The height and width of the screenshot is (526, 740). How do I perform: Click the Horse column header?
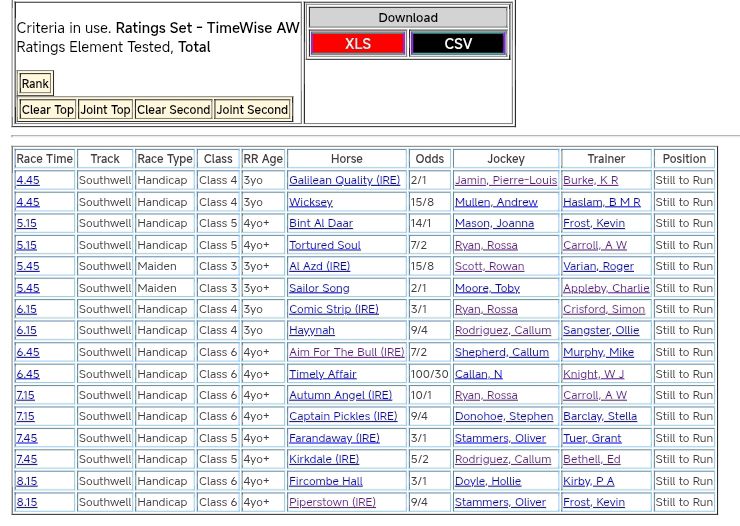coord(346,159)
